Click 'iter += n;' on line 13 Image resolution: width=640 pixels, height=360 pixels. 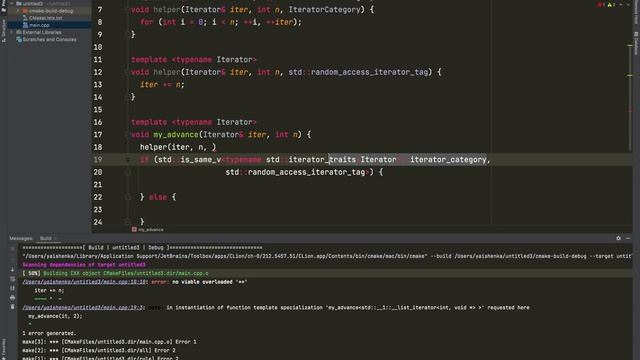(162, 85)
